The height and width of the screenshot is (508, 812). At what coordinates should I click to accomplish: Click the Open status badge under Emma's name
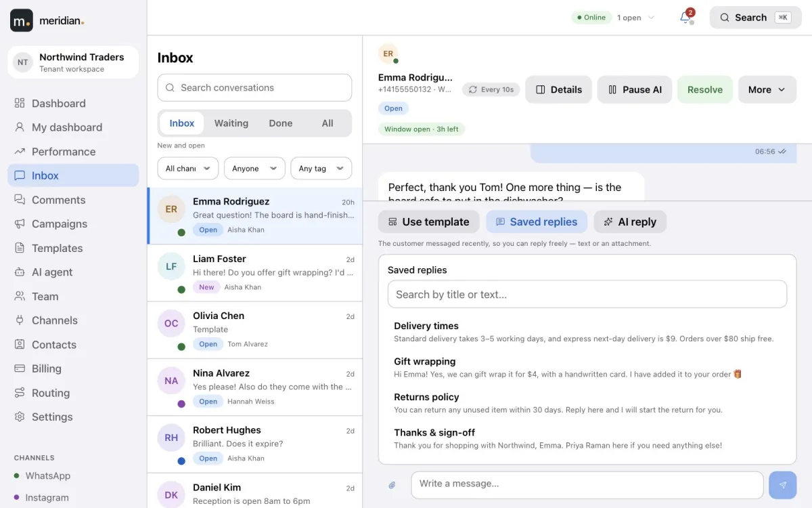[x=393, y=108]
